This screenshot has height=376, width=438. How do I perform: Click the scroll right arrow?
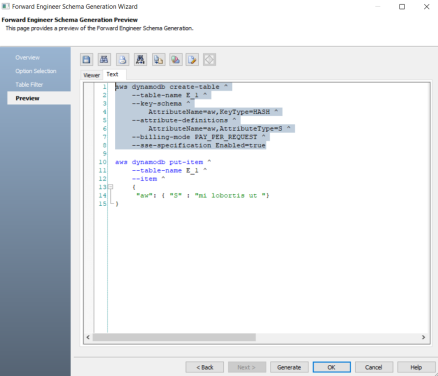tap(423, 337)
